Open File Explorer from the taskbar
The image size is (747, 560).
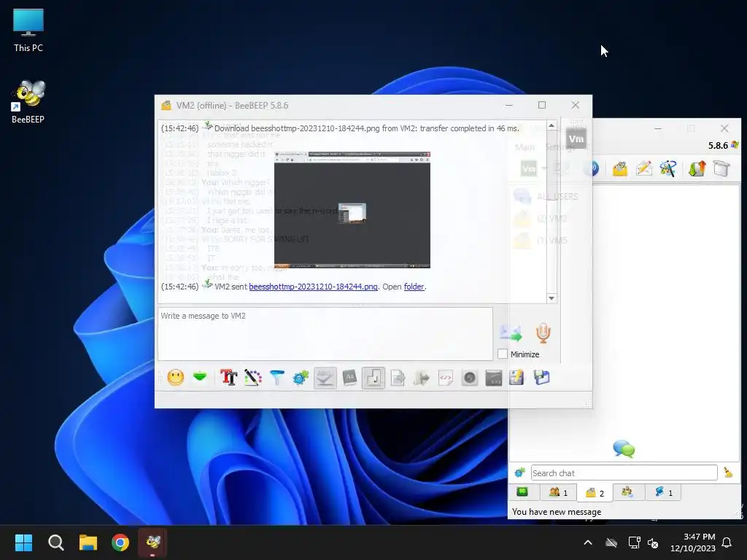tap(88, 542)
